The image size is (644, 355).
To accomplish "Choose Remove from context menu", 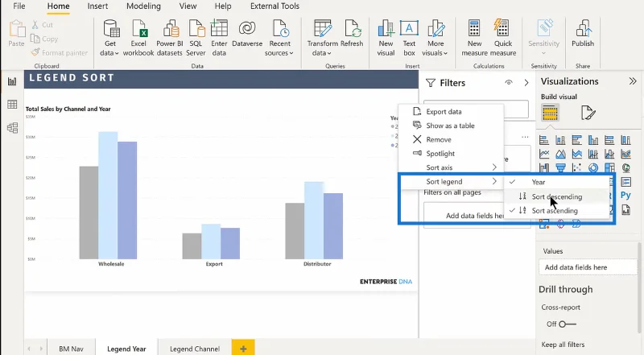I will tap(451, 139).
